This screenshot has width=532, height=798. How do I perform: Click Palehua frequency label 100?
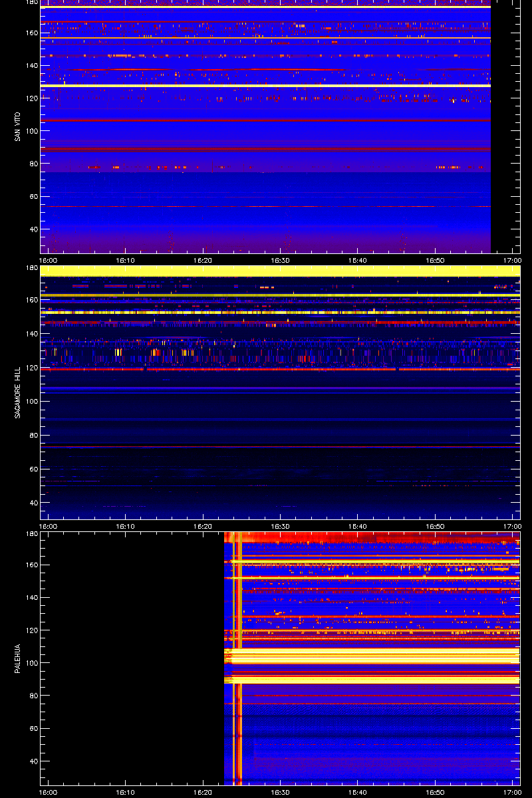click(31, 663)
